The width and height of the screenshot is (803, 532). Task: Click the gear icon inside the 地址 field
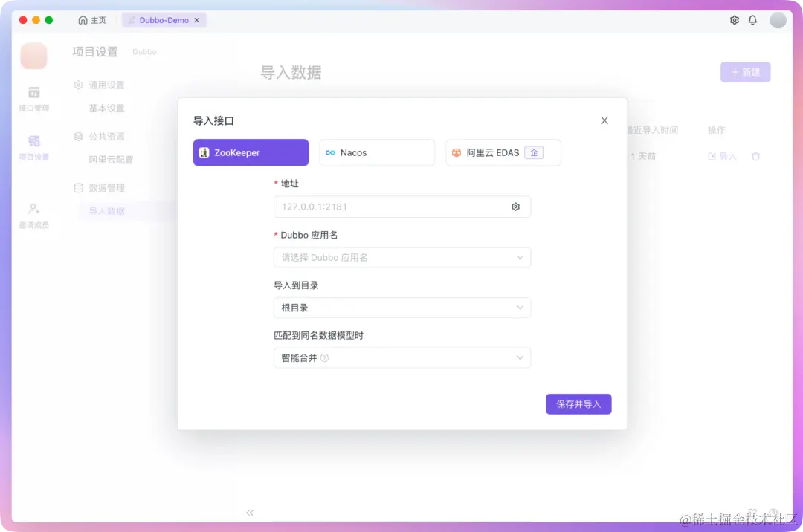pyautogui.click(x=516, y=207)
